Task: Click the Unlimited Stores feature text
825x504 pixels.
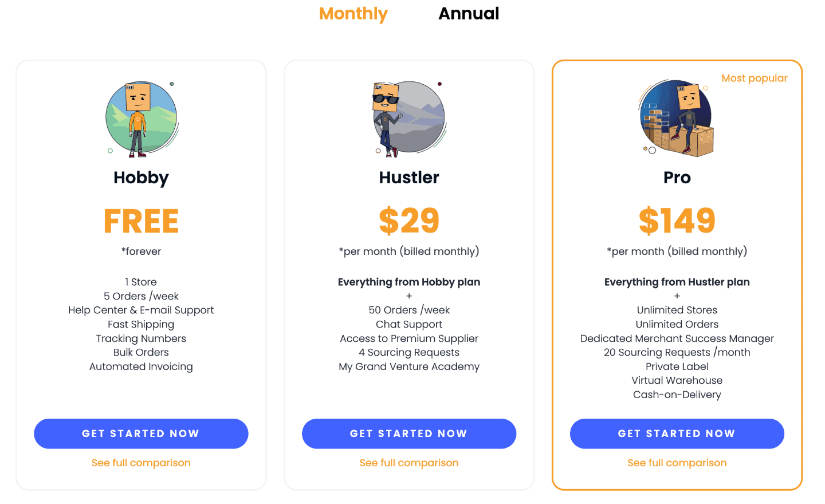Action: (677, 310)
